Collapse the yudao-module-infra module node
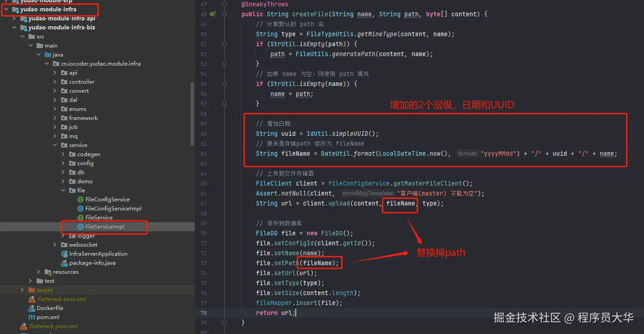644x334 pixels. coord(6,9)
